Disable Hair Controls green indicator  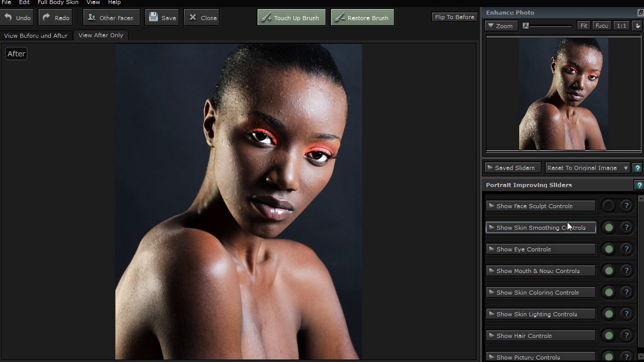pos(609,335)
